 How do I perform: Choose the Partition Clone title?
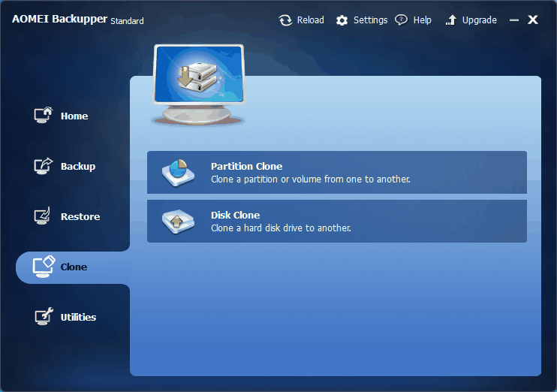(246, 166)
